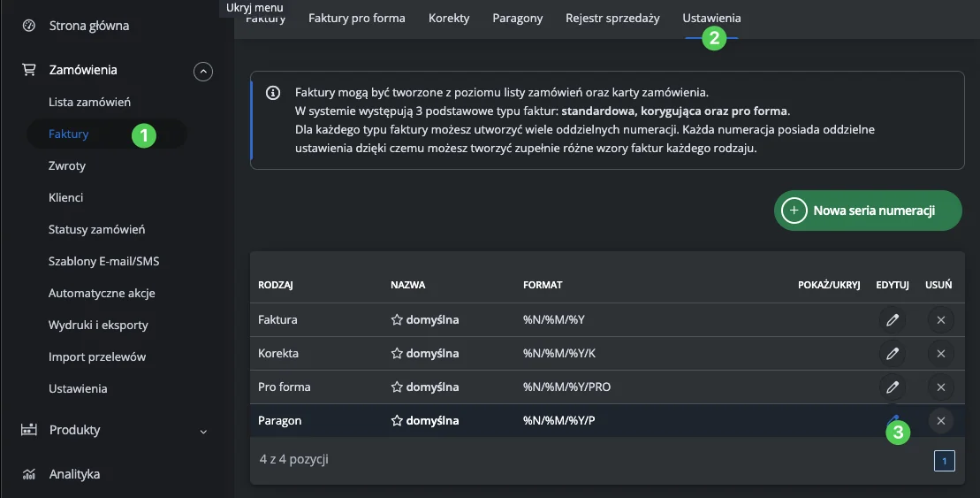Select Faktury in sidebar
The height and width of the screenshot is (498, 980).
click(69, 134)
